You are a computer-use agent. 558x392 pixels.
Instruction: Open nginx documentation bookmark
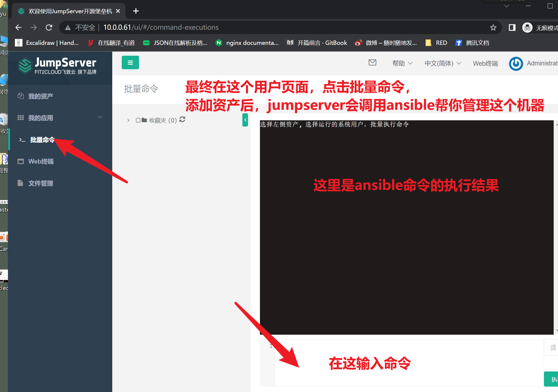[247, 43]
